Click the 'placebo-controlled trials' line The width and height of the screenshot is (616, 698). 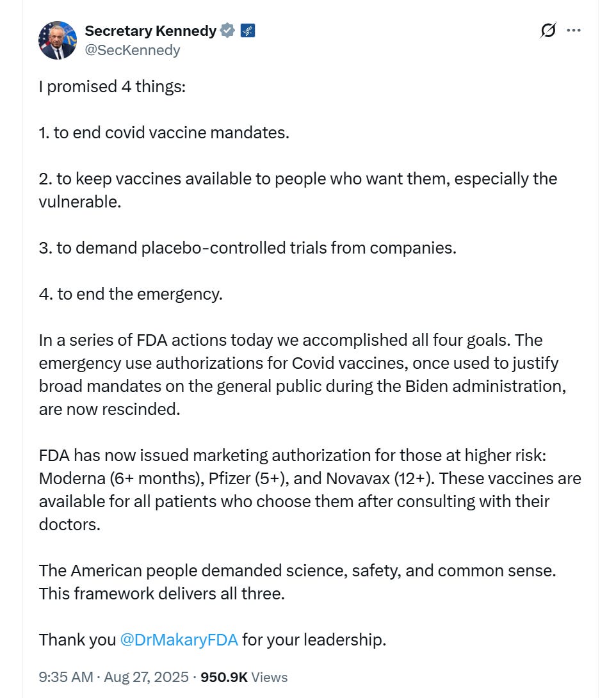247,247
